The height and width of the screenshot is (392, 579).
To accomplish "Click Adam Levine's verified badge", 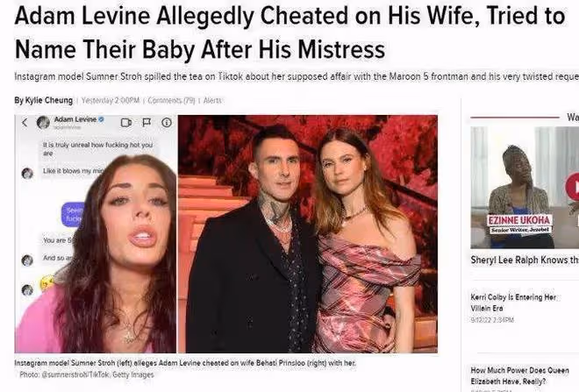I will [101, 119].
